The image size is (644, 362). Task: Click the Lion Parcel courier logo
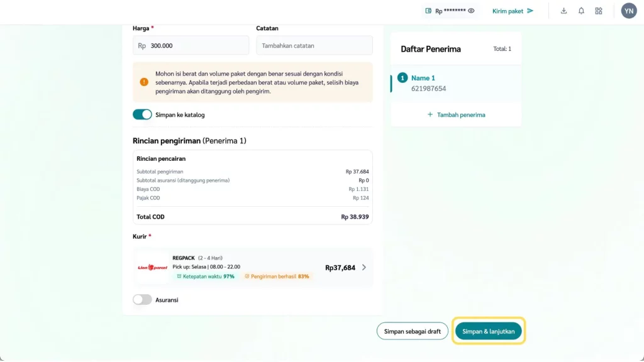point(152,268)
